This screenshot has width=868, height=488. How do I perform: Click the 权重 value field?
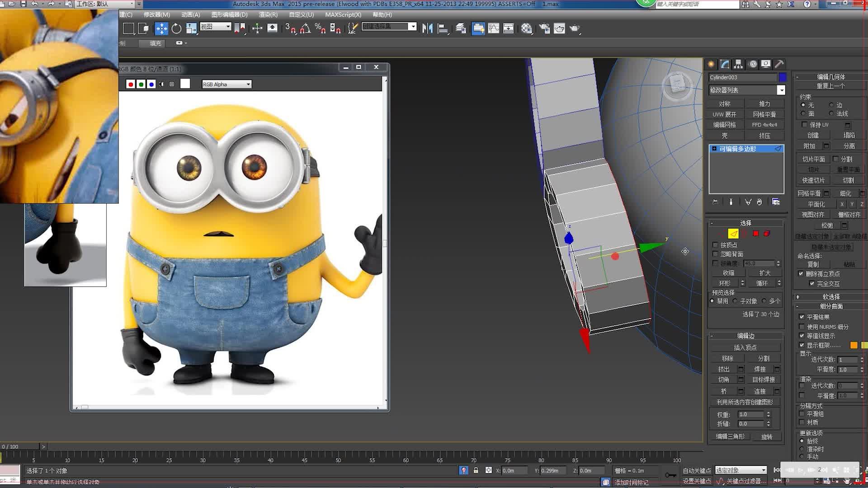[751, 414]
